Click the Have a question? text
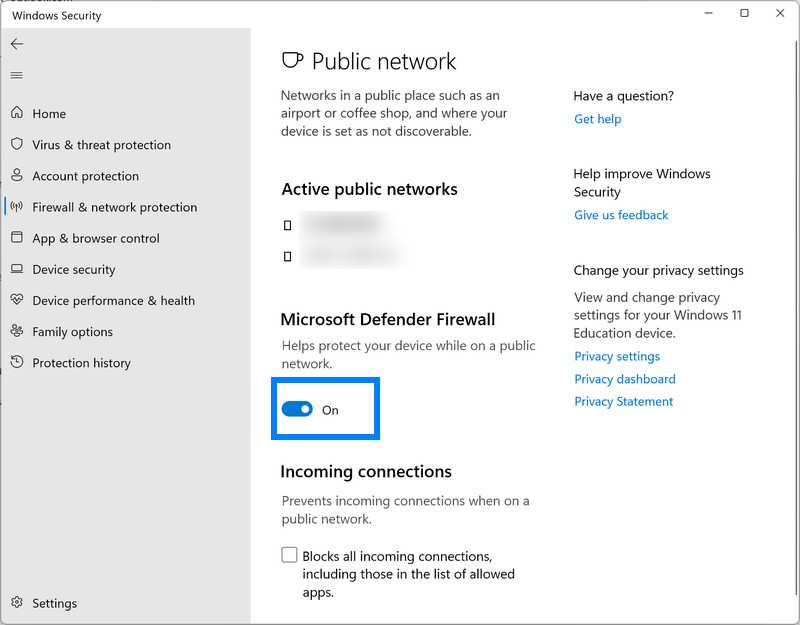Image resolution: width=800 pixels, height=625 pixels. pos(623,96)
